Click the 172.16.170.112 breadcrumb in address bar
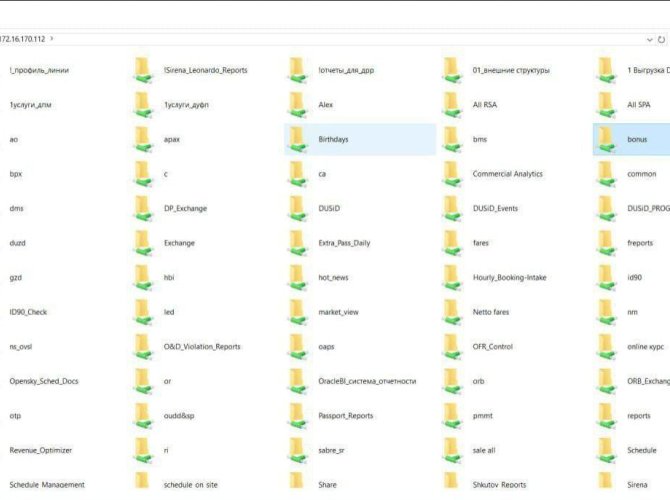The width and height of the screenshot is (670, 500). click(x=22, y=39)
